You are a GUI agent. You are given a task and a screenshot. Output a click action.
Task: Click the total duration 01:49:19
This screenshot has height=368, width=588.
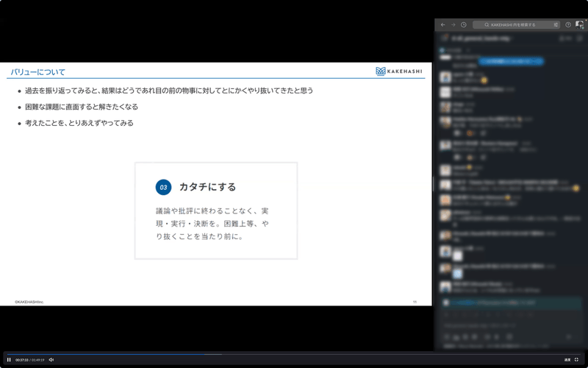coord(38,360)
